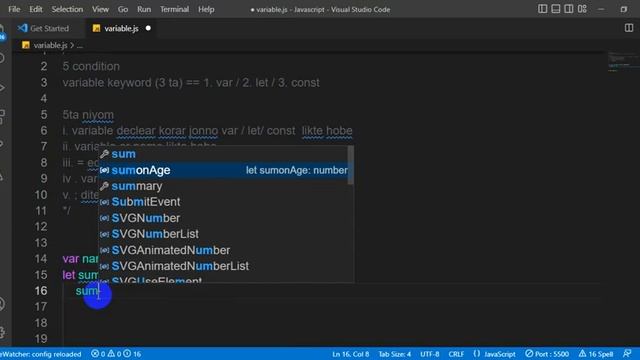
Task: Open the Help menu
Action: click(x=206, y=9)
